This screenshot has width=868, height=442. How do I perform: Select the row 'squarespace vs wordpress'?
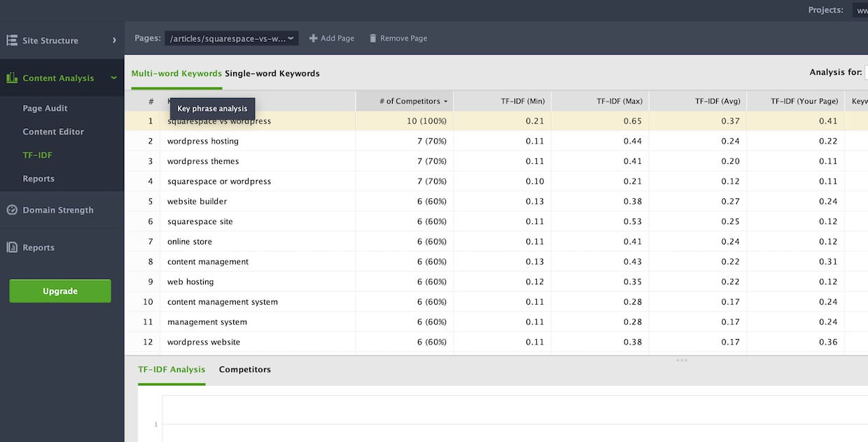(496, 121)
